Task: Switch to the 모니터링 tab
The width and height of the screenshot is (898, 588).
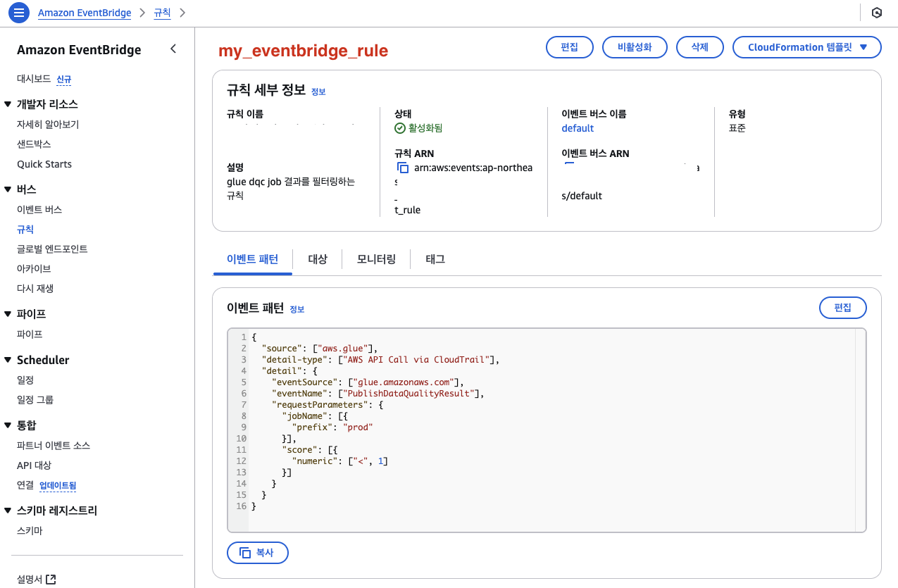Action: 376,259
